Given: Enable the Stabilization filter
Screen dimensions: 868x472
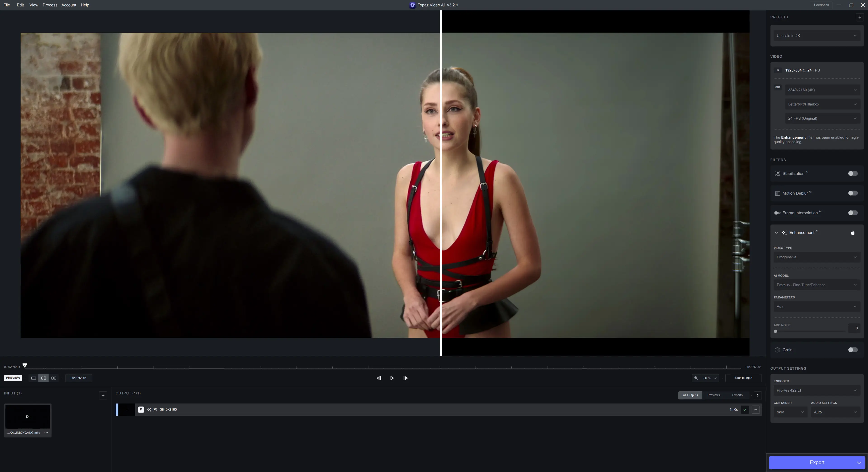Looking at the screenshot, I should (852, 174).
